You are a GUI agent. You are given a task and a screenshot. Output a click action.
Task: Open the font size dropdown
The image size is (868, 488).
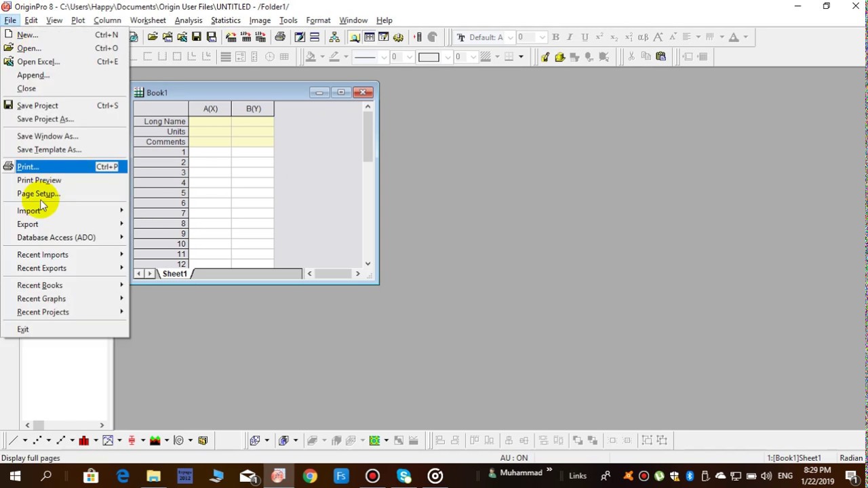(542, 37)
